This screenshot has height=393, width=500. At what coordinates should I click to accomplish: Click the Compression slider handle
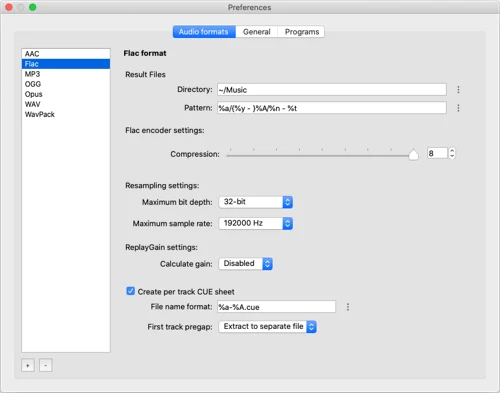point(413,155)
